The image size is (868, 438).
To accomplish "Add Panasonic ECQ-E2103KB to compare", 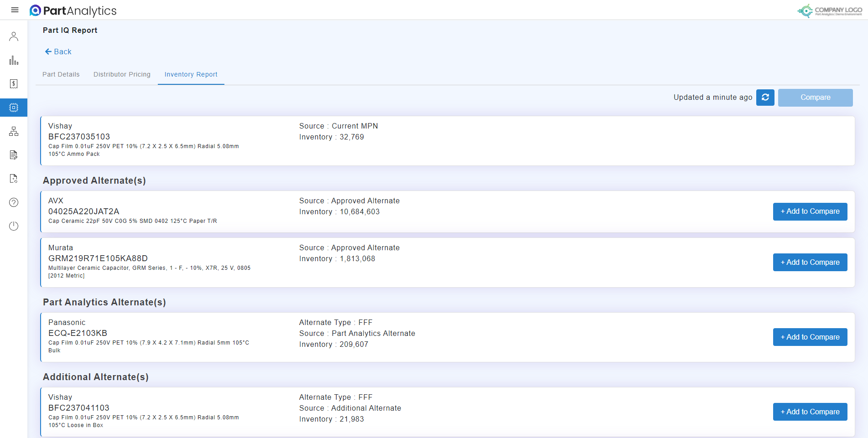I will pos(810,337).
